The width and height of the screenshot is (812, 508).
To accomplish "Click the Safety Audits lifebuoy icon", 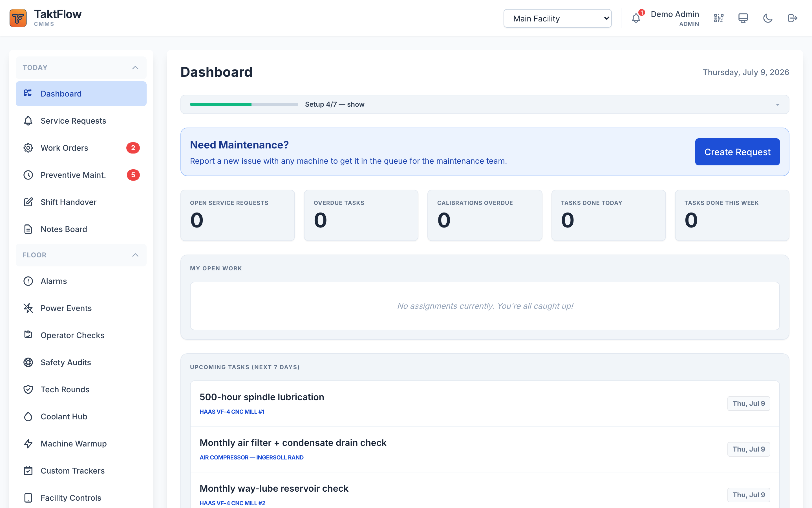I will (x=28, y=362).
